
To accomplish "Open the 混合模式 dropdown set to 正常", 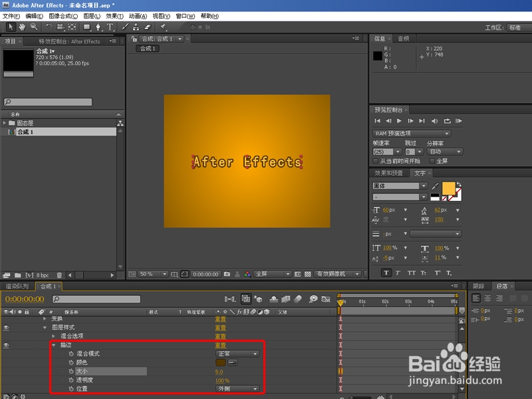I will click(237, 354).
